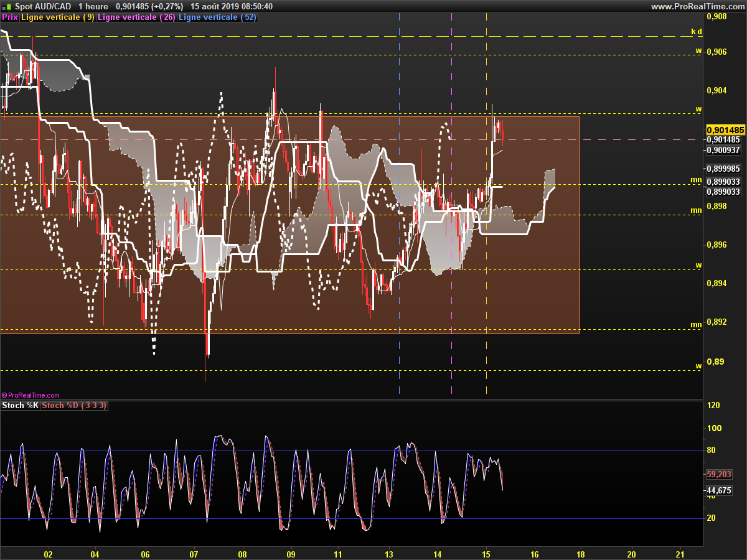Select the Ligne verticale (9) label
The width and height of the screenshot is (747, 560).
point(58,17)
